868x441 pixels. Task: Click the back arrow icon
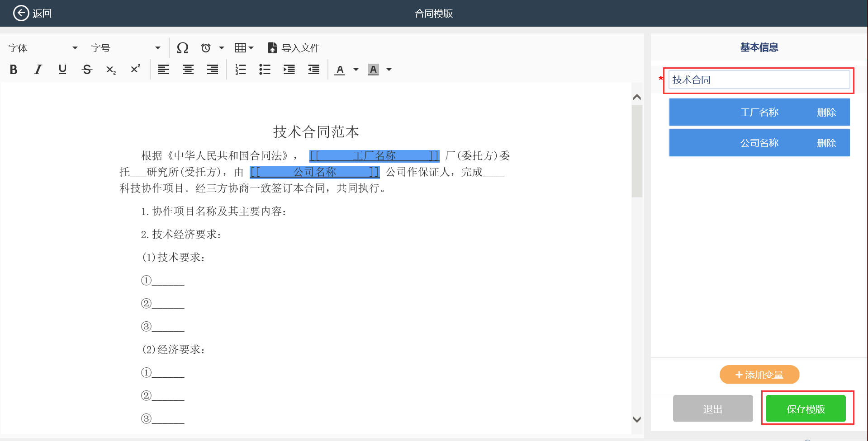click(x=21, y=14)
